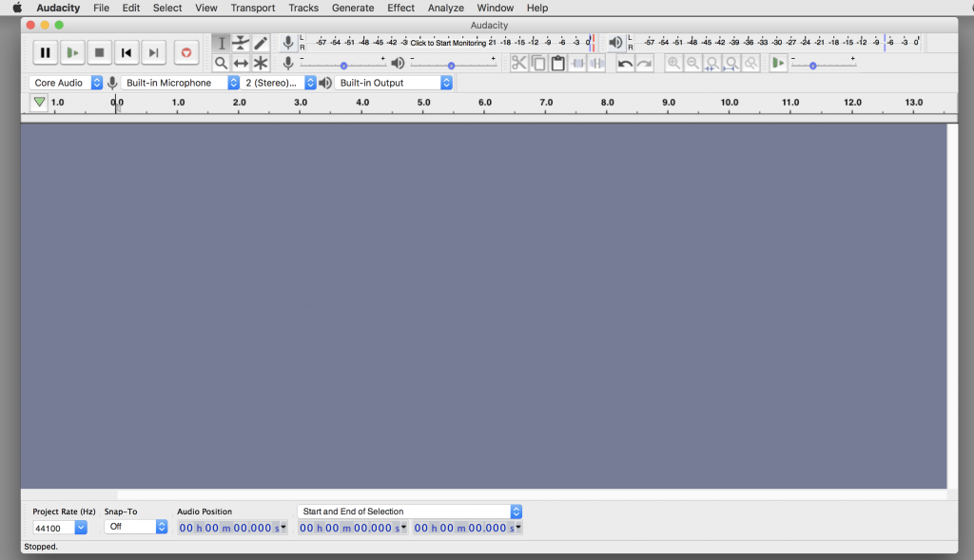Open the Tracks menu

(303, 8)
